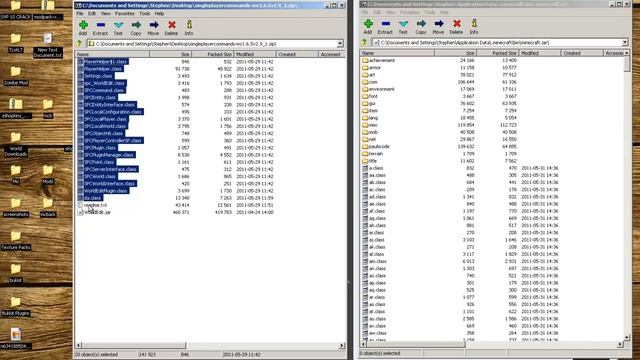This screenshot has height=360, width=640.
Task: Select the terrain folder in the right window
Action: pyautogui.click(x=376, y=154)
